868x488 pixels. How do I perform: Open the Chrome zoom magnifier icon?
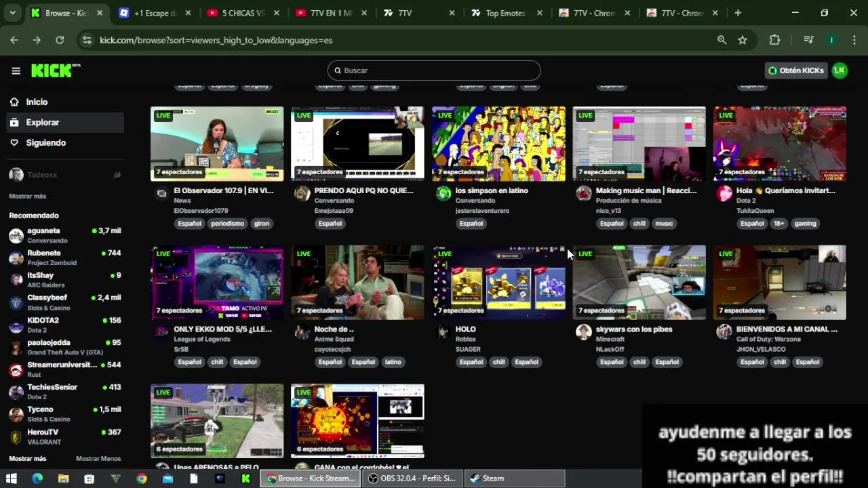(x=722, y=40)
